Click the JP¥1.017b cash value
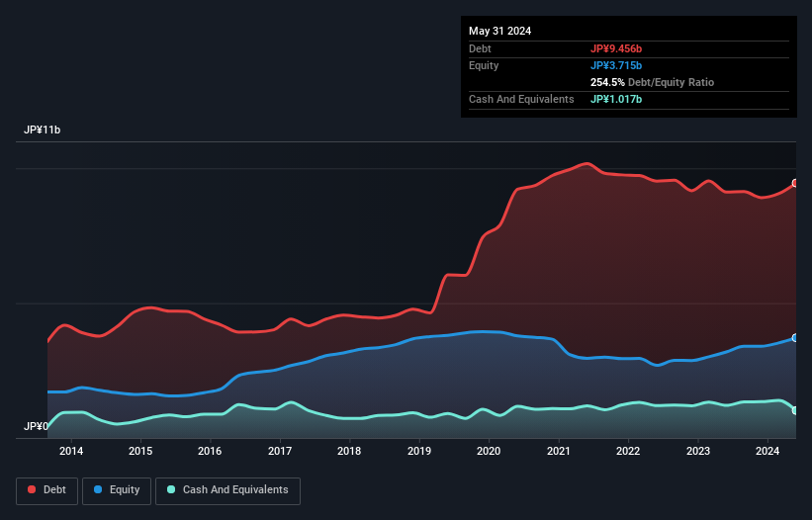 616,99
